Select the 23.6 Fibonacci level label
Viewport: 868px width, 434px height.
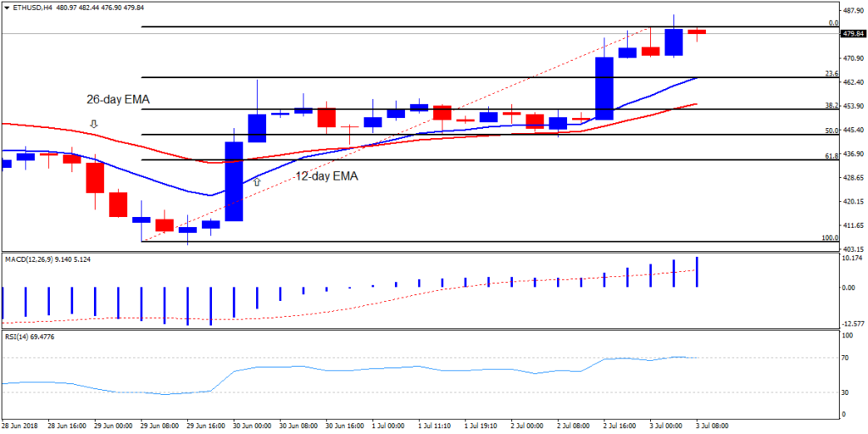click(x=831, y=74)
